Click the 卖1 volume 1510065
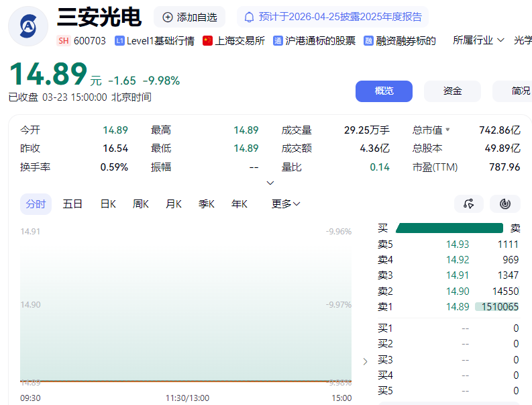532x405 pixels. click(x=500, y=307)
